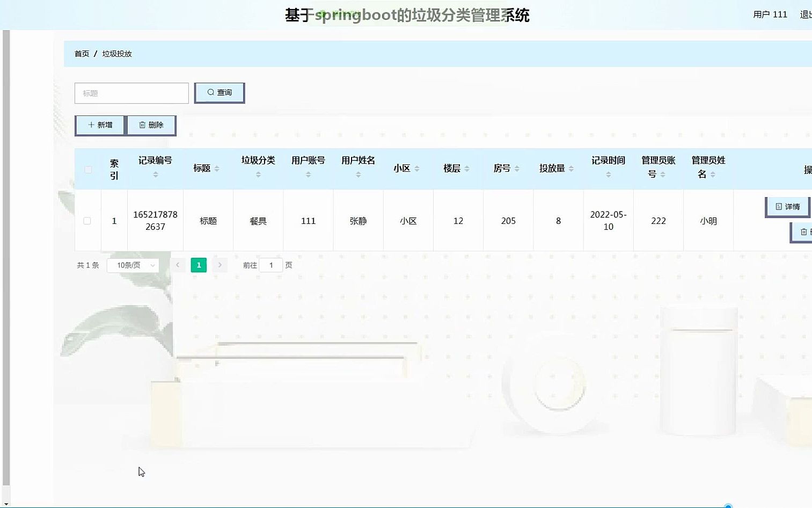
Task: Click the 餐具 category cell
Action: pyautogui.click(x=258, y=221)
